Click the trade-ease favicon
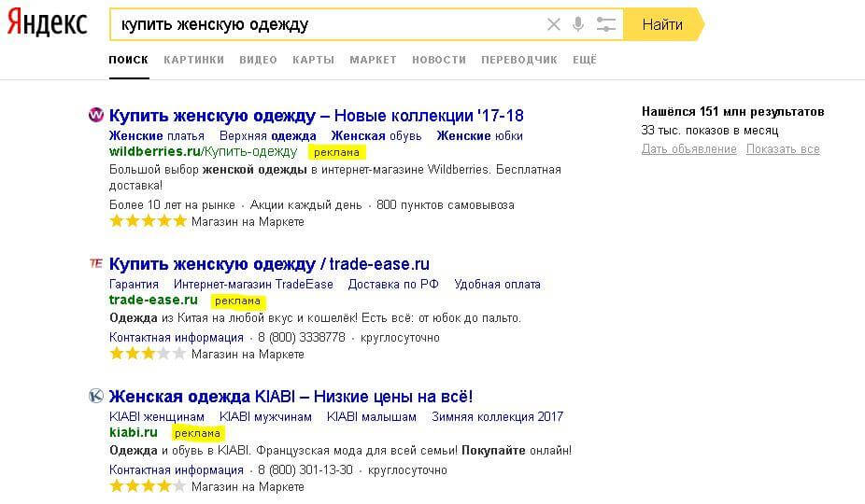Viewport: 865px width, 504px height. click(96, 263)
